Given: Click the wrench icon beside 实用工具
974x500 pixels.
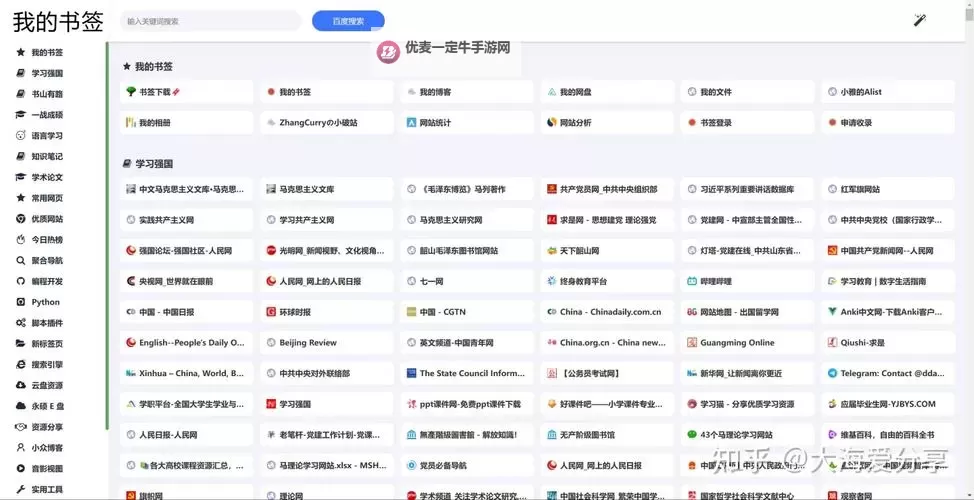Looking at the screenshot, I should pyautogui.click(x=20, y=489).
